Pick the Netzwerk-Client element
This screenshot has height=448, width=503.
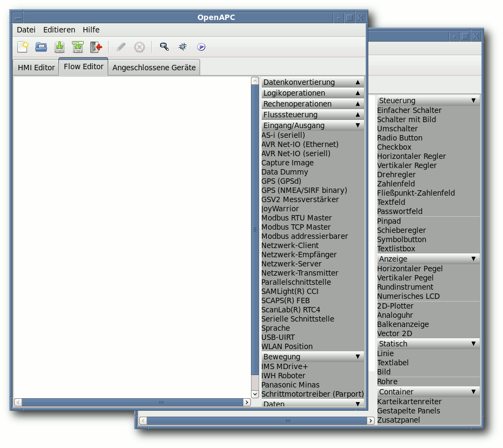point(290,245)
